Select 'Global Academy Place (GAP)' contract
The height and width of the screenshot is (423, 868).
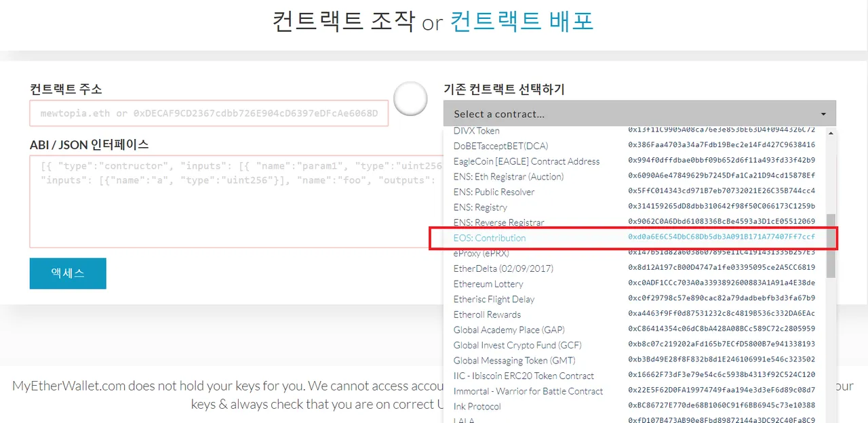pyautogui.click(x=634, y=329)
